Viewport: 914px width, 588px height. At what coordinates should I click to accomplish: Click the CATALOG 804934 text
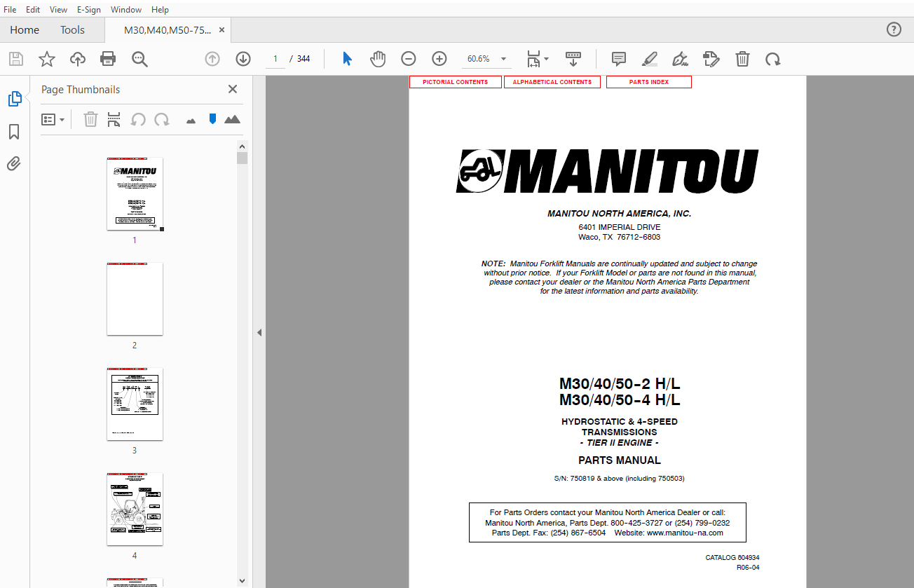(x=732, y=558)
